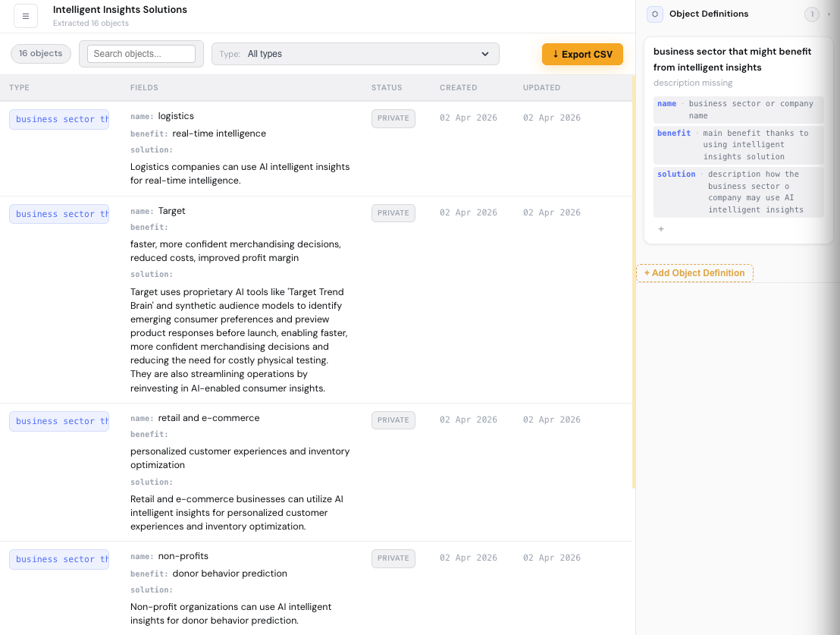Image resolution: width=840 pixels, height=635 pixels.
Task: Click the 'description missing' placeholder text
Action: [x=693, y=83]
